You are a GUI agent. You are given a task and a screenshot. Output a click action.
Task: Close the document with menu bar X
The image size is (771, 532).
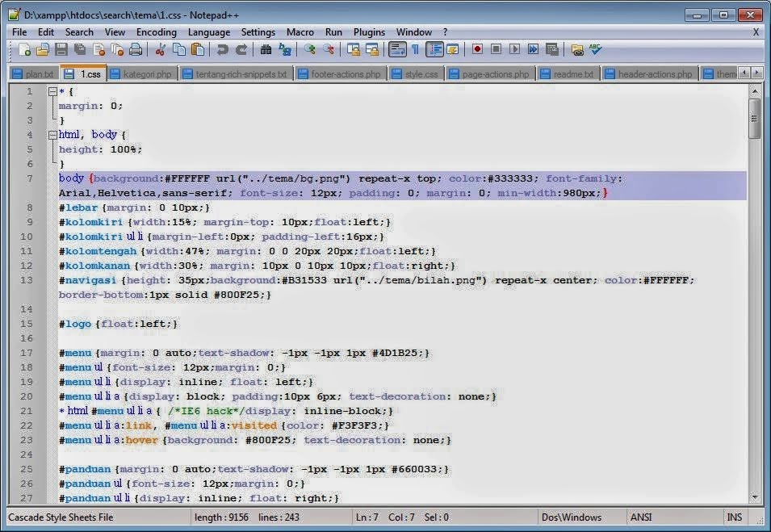(756, 32)
